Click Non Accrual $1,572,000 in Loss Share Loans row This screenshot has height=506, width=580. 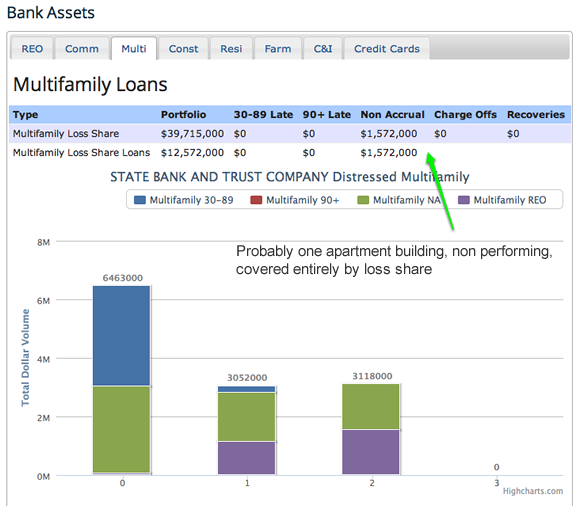point(389,153)
